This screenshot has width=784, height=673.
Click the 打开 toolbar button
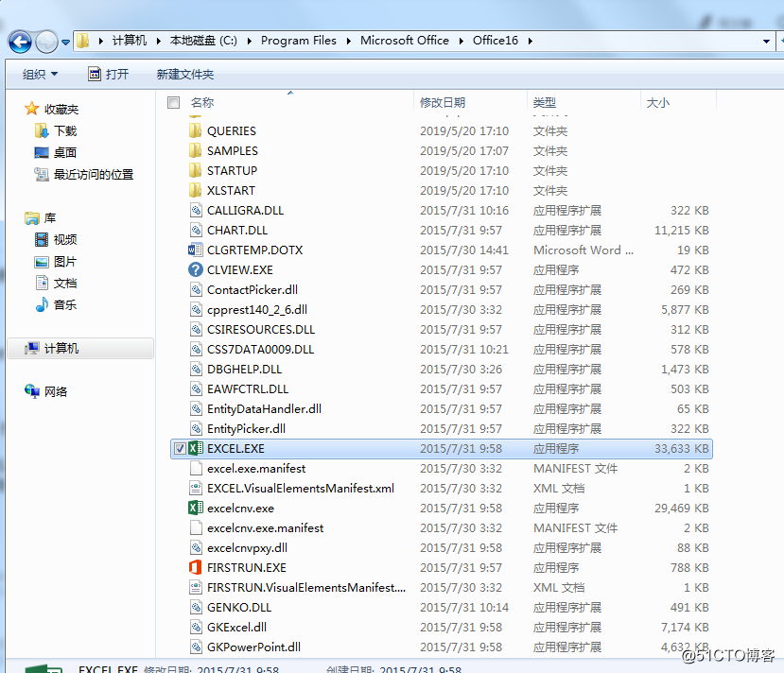(109, 75)
